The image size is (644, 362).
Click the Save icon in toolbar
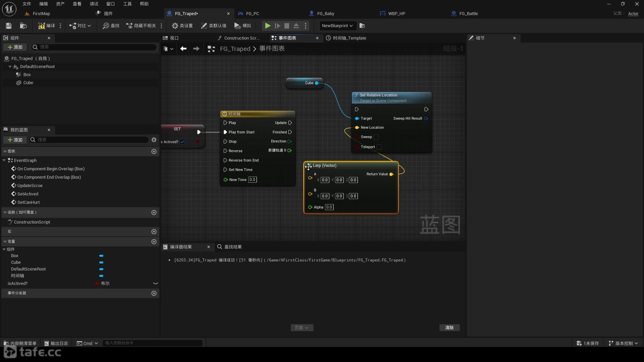pos(9,26)
